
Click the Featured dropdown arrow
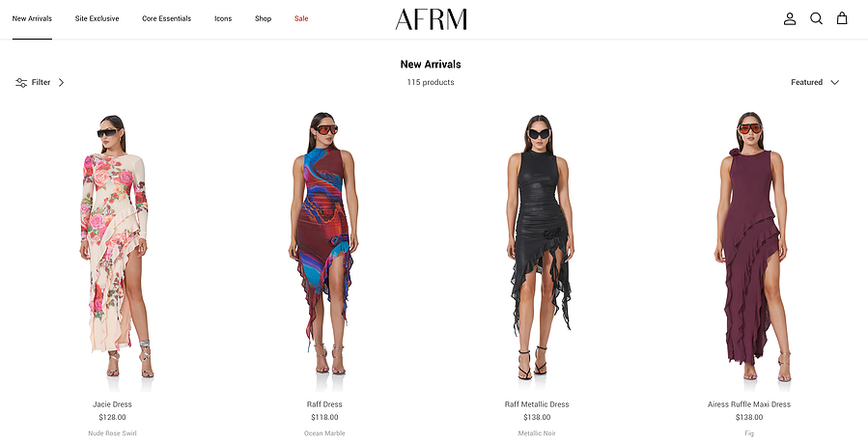tap(835, 82)
